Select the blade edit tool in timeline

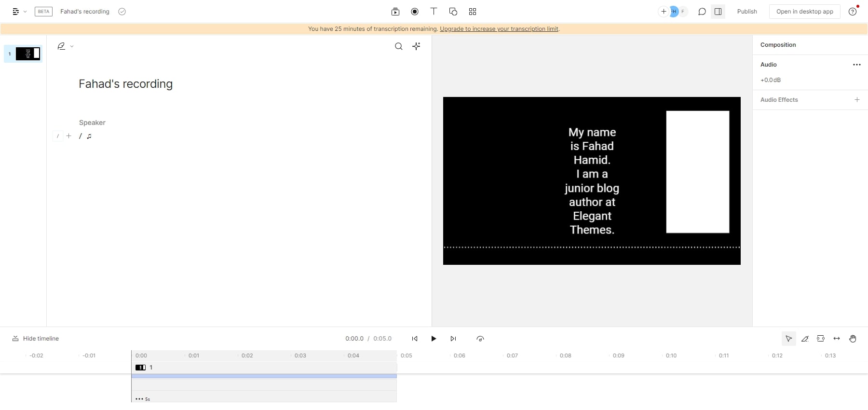805,339
